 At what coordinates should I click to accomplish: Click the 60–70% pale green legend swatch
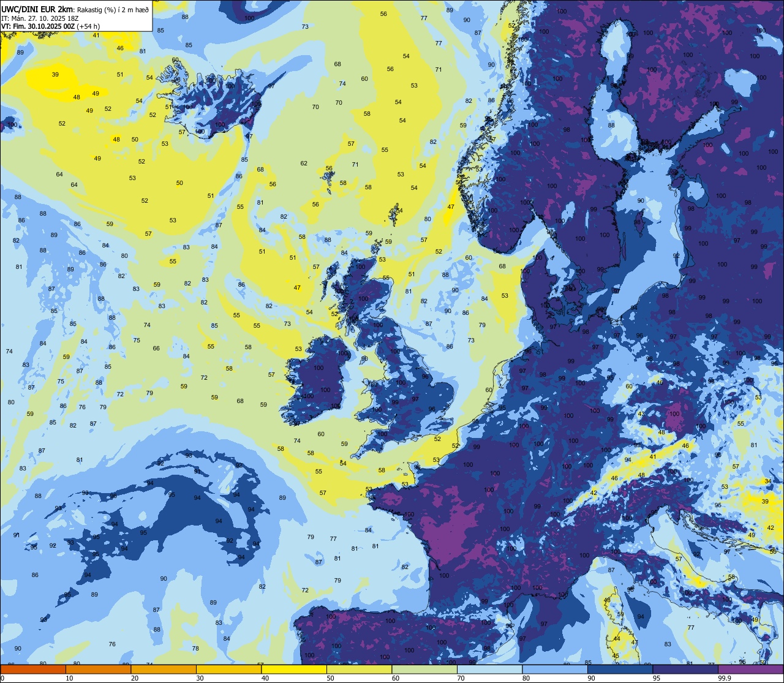(x=424, y=669)
